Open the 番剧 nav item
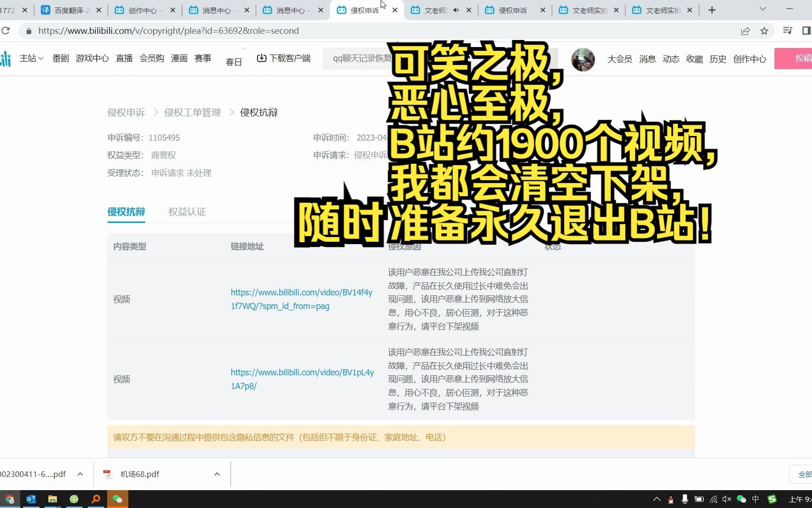 point(61,58)
